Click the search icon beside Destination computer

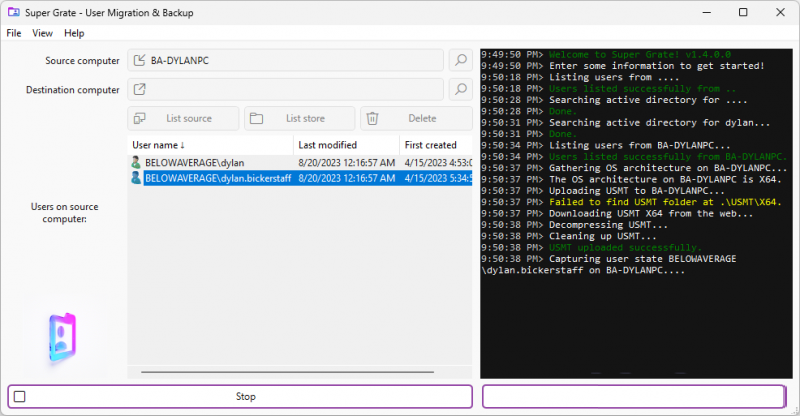click(460, 90)
